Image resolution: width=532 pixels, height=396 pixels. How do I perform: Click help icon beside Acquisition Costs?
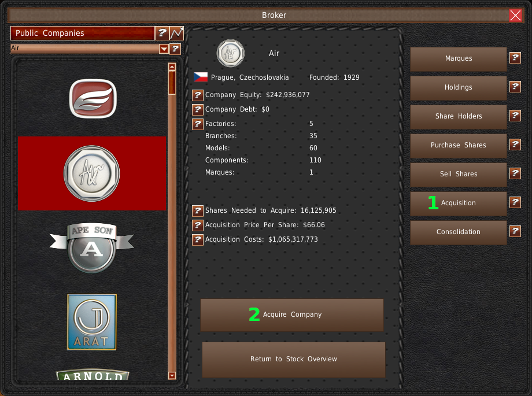point(198,239)
